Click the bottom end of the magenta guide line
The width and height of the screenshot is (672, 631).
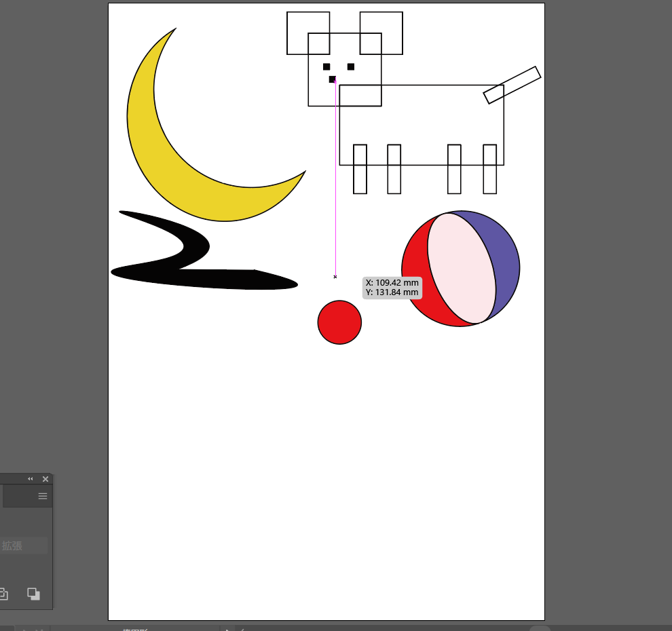coord(335,277)
